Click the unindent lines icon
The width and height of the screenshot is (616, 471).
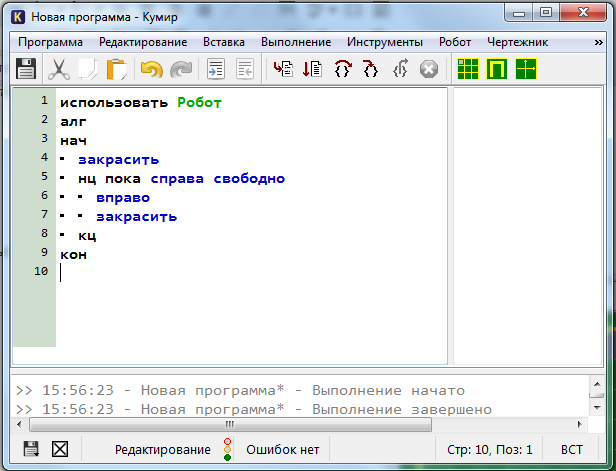tap(245, 69)
